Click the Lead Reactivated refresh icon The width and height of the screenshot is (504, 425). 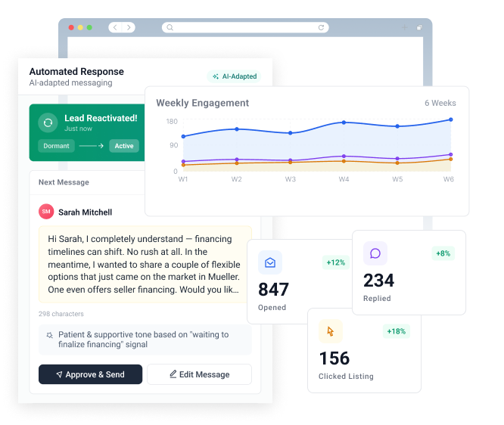tap(48, 123)
